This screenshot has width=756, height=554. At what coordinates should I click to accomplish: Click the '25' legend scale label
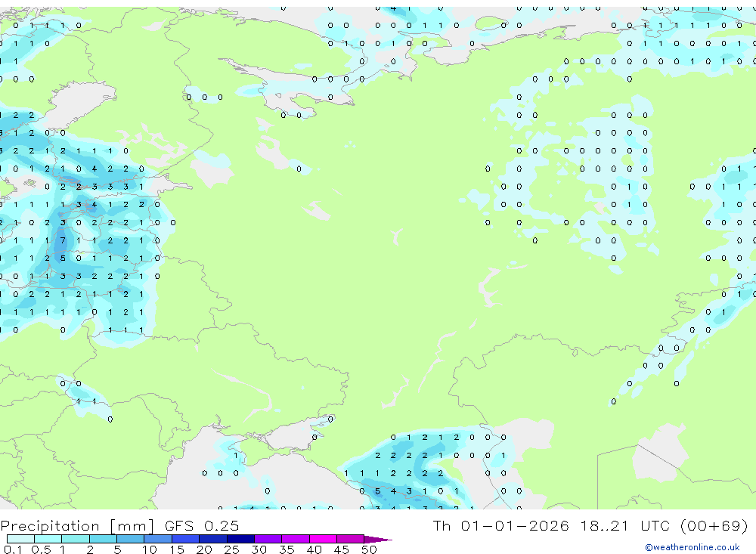tap(232, 549)
